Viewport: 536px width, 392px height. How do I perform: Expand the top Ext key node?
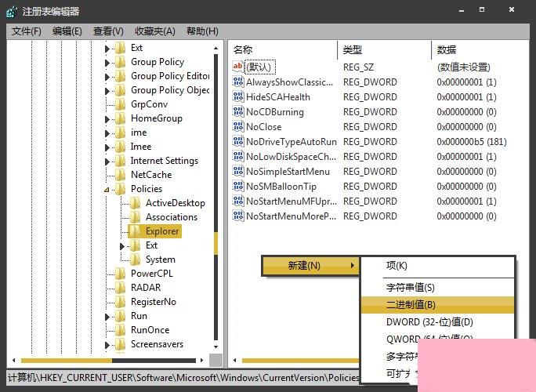tap(107, 49)
